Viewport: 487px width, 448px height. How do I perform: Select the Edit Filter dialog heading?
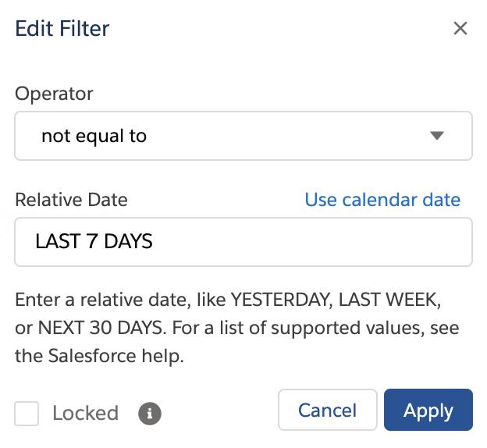(62, 29)
